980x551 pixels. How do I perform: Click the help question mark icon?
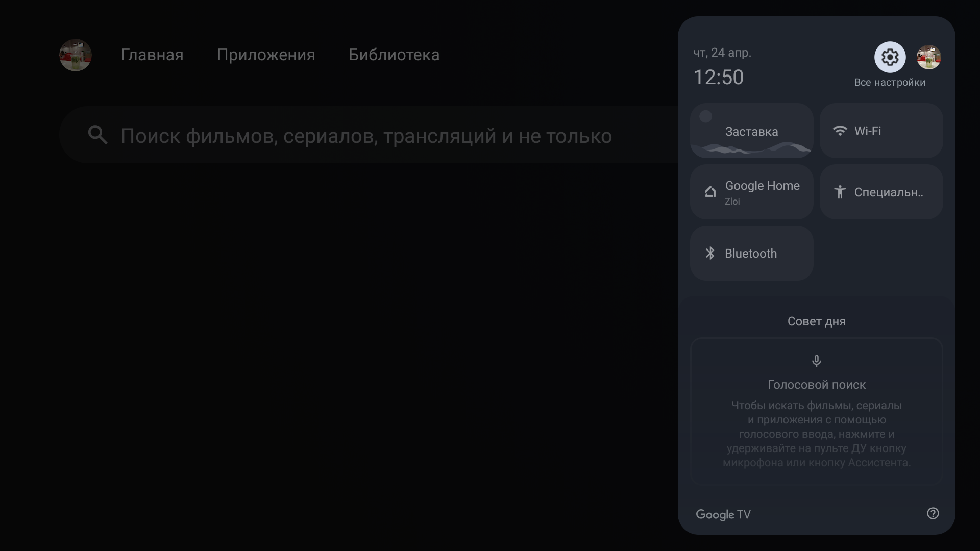933,513
